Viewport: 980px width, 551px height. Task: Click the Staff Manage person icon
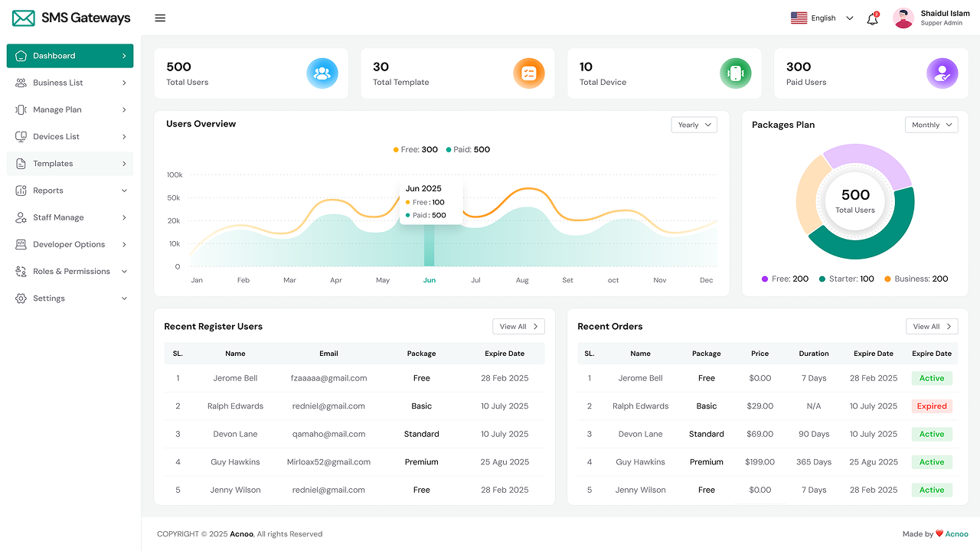pos(21,217)
